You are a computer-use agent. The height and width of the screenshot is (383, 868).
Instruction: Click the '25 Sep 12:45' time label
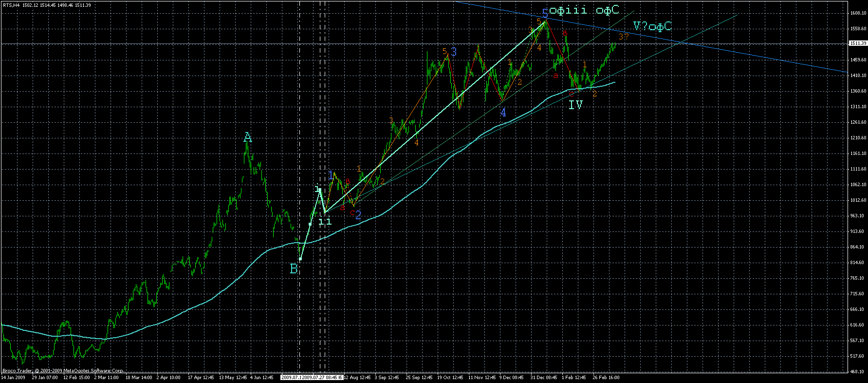[x=419, y=377]
